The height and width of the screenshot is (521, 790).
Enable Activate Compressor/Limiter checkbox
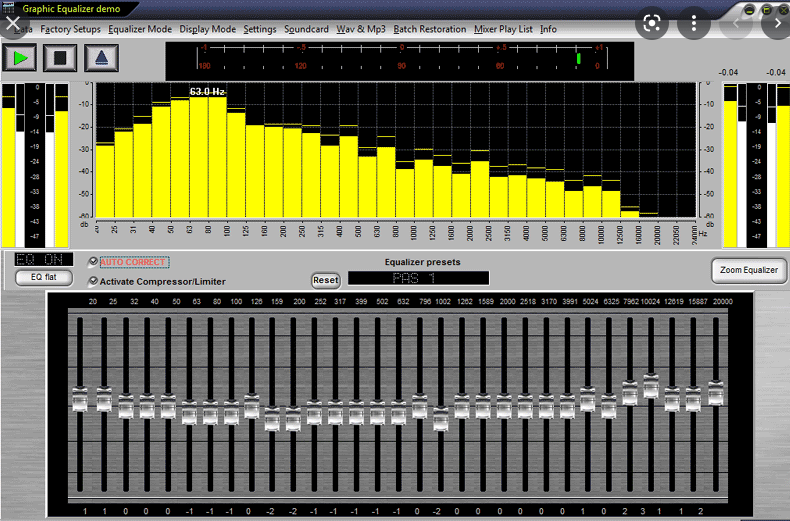point(93,281)
